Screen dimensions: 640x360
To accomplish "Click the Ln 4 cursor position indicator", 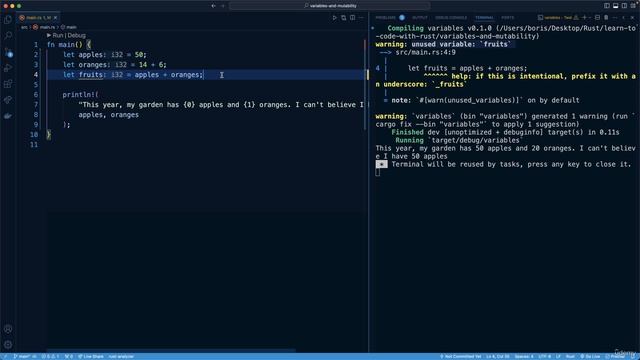I will [x=498, y=356].
